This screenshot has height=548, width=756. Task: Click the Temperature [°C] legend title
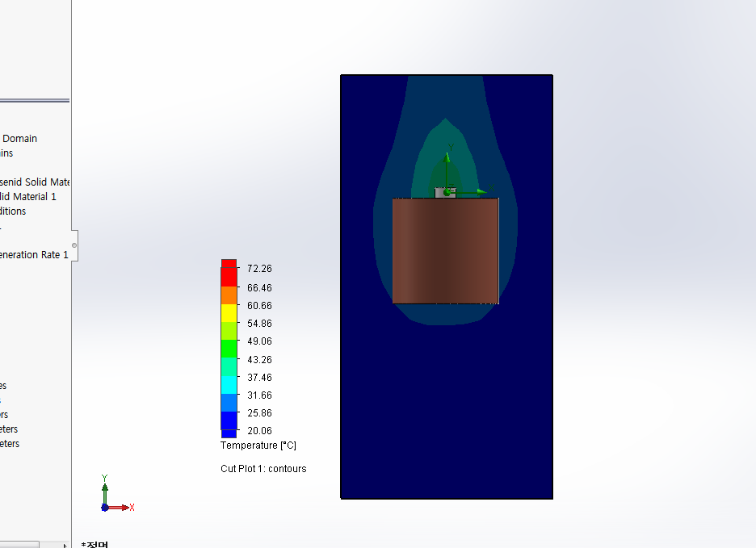point(258,446)
